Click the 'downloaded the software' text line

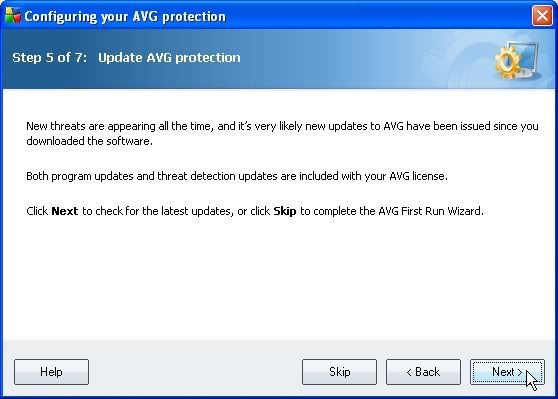click(89, 141)
